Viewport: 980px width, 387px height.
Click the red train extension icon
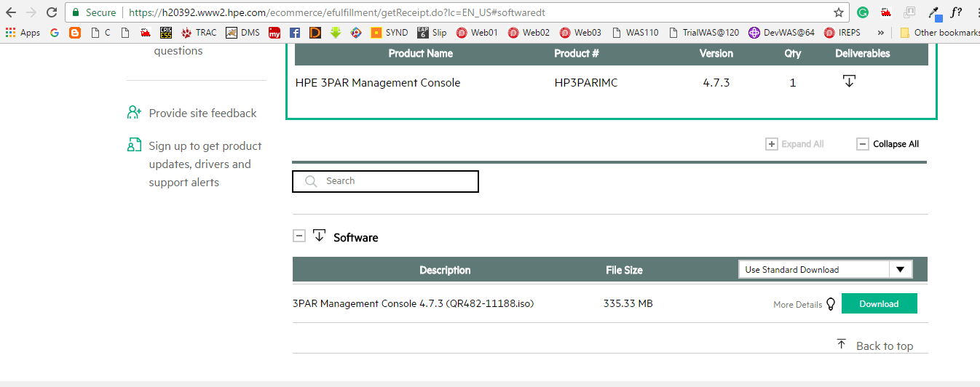(886, 12)
